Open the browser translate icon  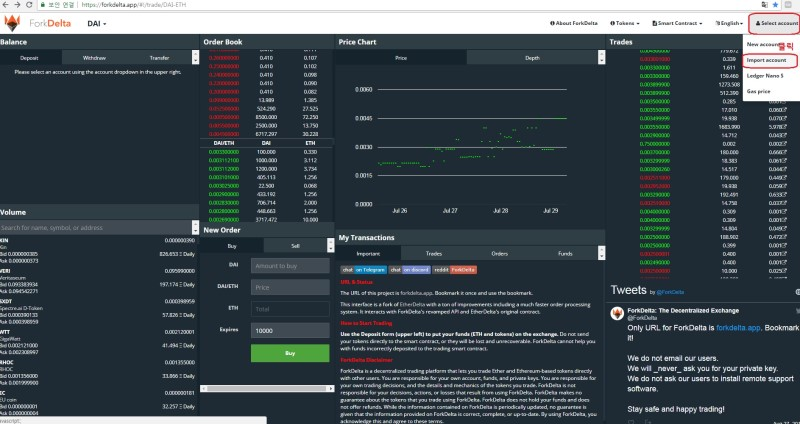point(764,5)
